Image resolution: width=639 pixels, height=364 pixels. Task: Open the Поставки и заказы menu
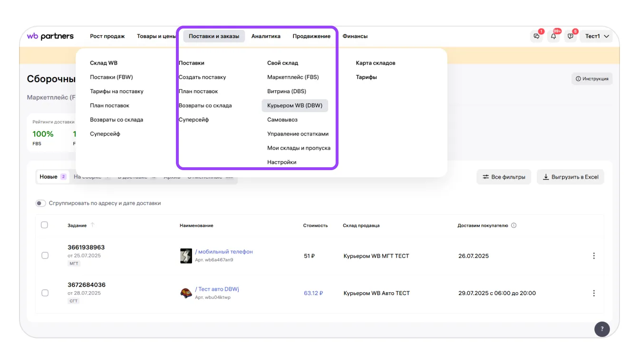pos(214,36)
